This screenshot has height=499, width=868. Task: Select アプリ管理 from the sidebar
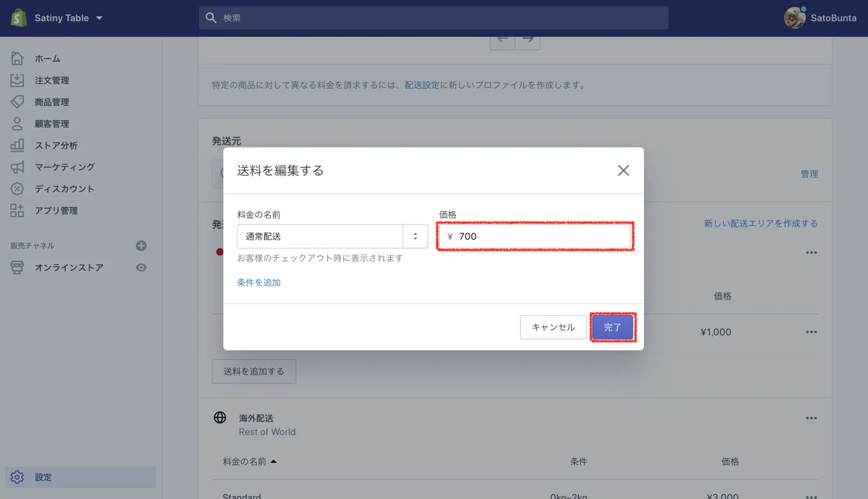click(x=56, y=210)
